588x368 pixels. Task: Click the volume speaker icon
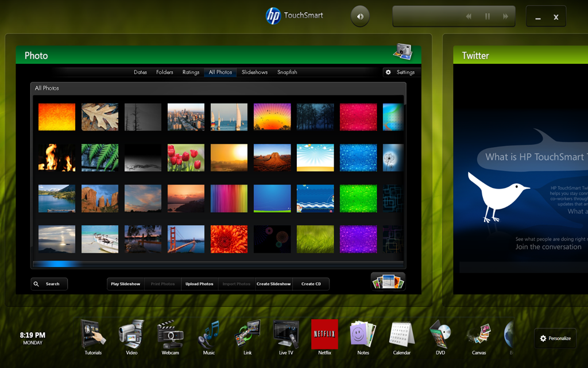point(360,17)
